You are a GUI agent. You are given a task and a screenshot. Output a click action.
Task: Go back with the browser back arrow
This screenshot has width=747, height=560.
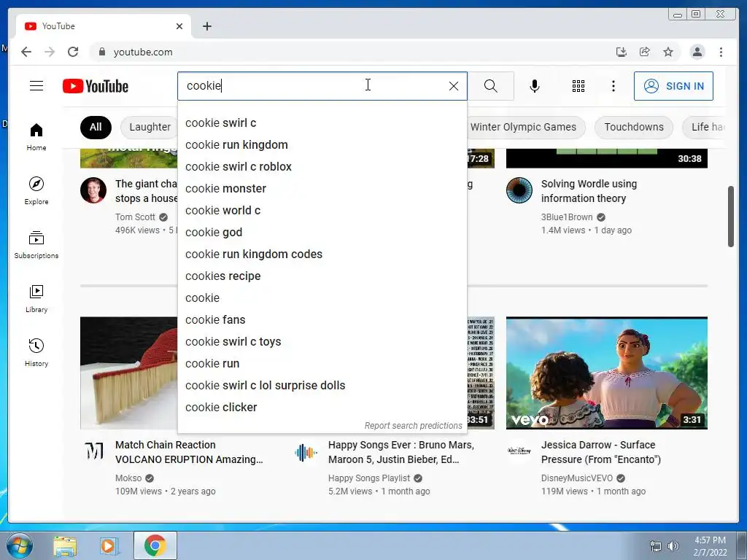click(26, 52)
